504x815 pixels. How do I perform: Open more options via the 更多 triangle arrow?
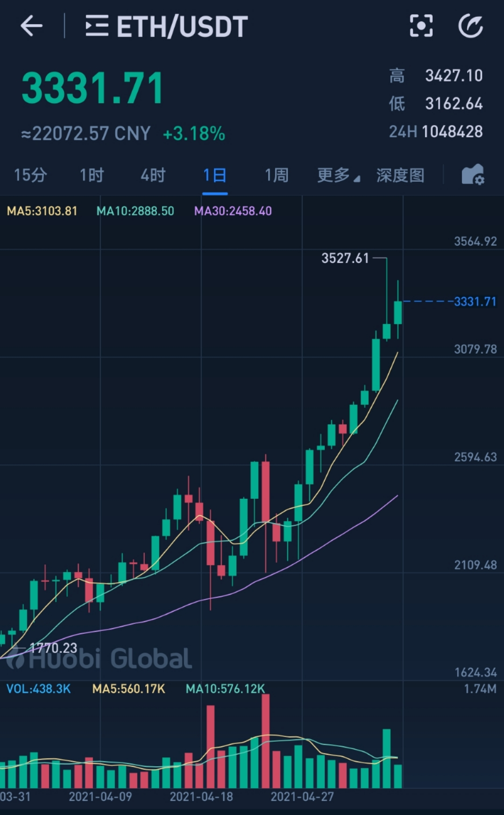click(x=356, y=178)
